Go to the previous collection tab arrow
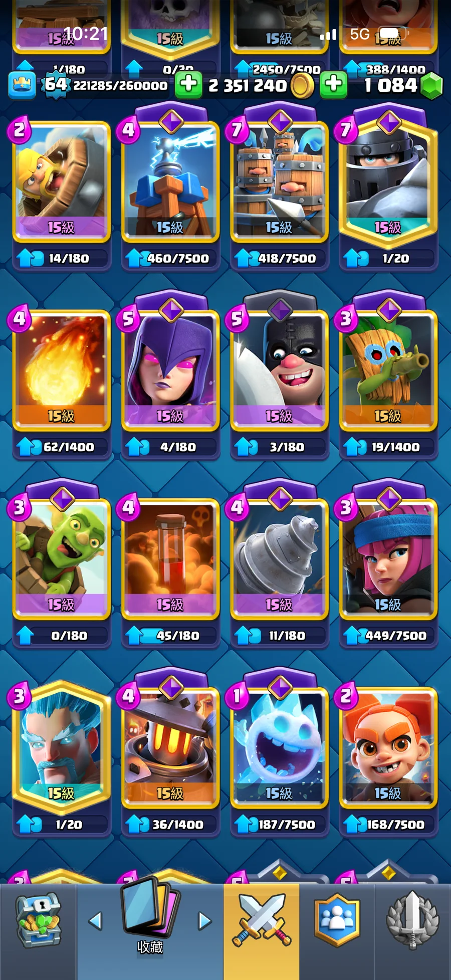Screen dimensions: 451x980 pyautogui.click(x=95, y=921)
